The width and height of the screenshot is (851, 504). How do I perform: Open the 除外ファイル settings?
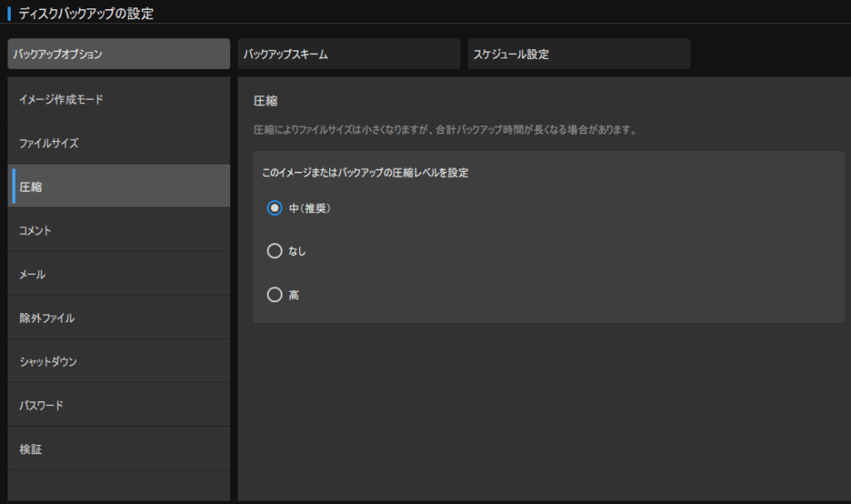pos(119,318)
